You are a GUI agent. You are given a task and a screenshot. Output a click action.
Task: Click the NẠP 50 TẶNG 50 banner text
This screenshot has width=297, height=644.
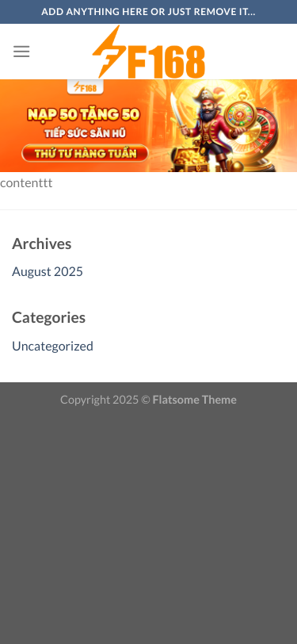pos(84,114)
